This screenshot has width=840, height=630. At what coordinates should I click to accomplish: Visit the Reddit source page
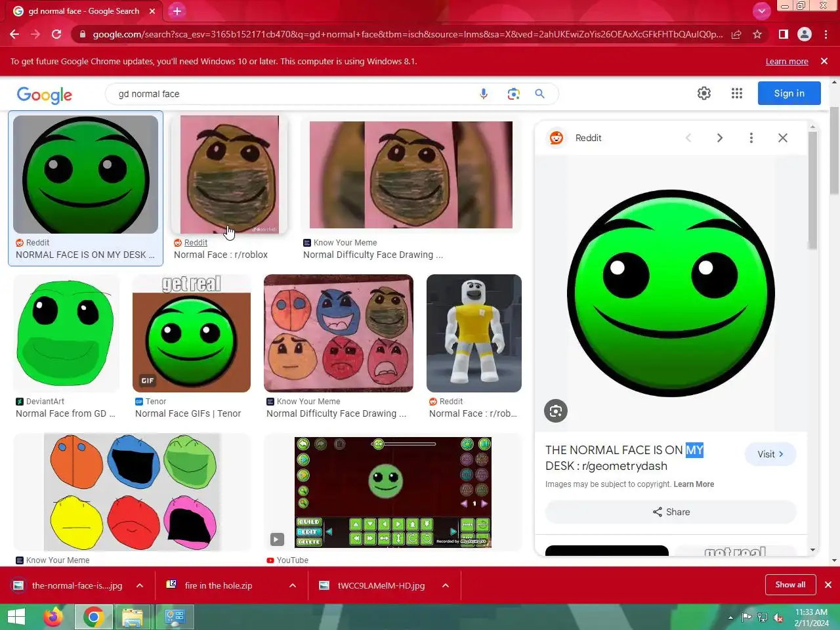pyautogui.click(x=770, y=454)
